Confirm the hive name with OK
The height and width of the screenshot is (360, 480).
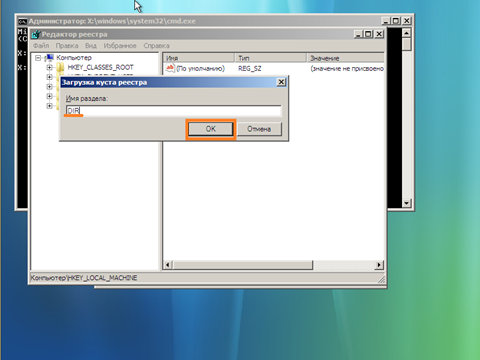pyautogui.click(x=211, y=129)
